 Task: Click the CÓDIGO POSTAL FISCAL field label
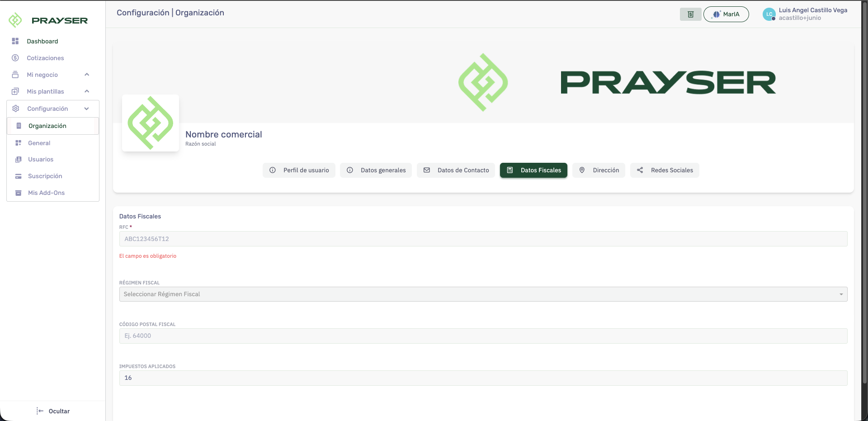(147, 324)
